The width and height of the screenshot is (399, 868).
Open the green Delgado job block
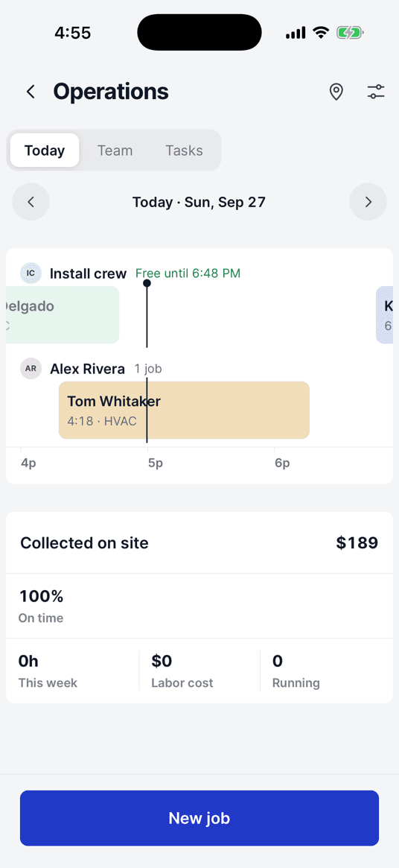pos(63,315)
